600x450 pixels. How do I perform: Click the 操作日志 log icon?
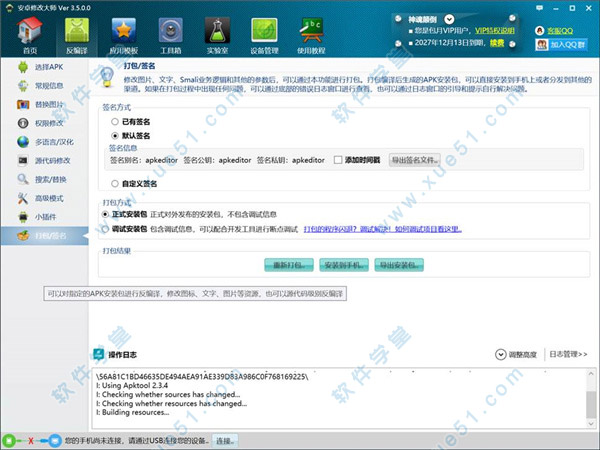pos(99,354)
